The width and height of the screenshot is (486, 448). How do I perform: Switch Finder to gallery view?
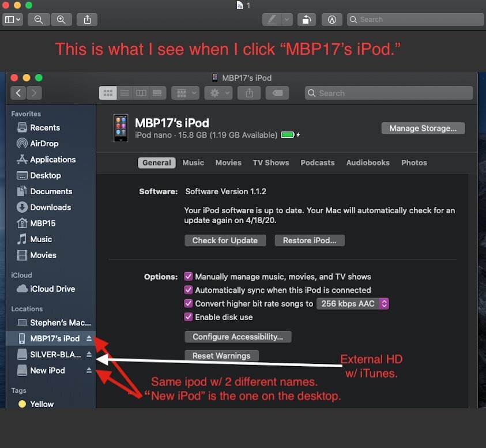(x=157, y=93)
